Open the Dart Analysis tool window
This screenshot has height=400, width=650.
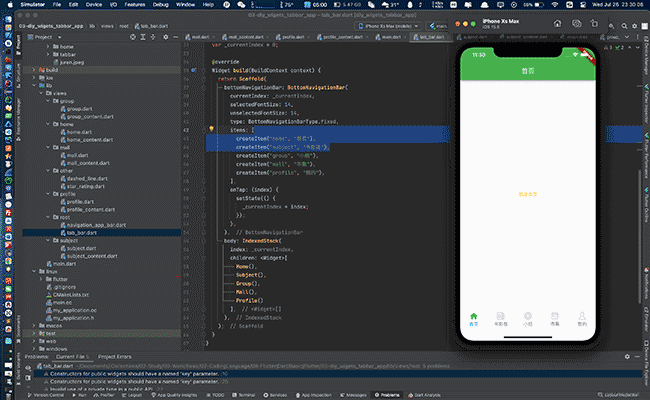tap(424, 395)
